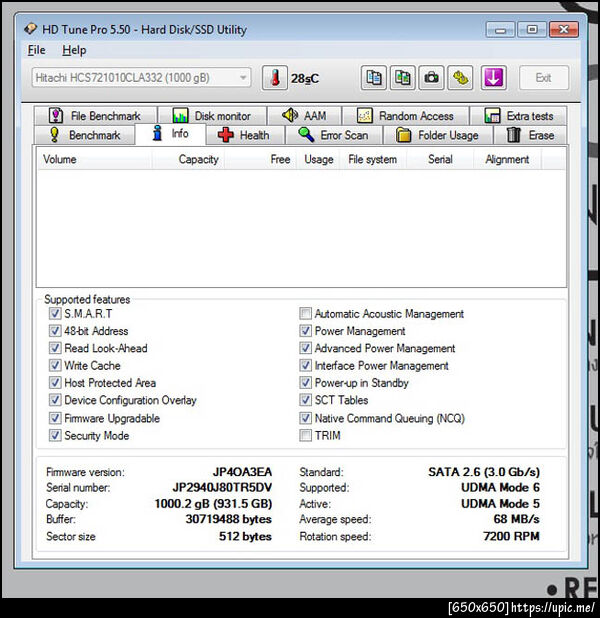Click the buffer value 30719488 bytes
600x618 pixels.
coord(228,519)
